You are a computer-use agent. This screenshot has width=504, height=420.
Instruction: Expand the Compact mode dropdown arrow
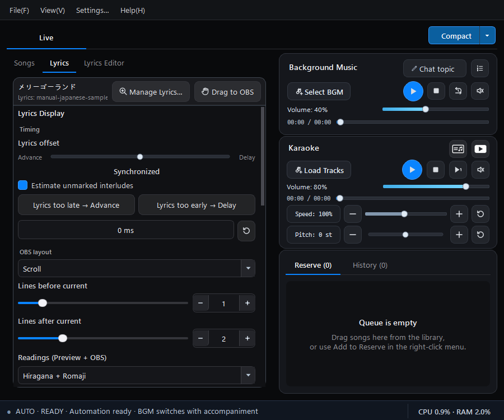coord(487,36)
